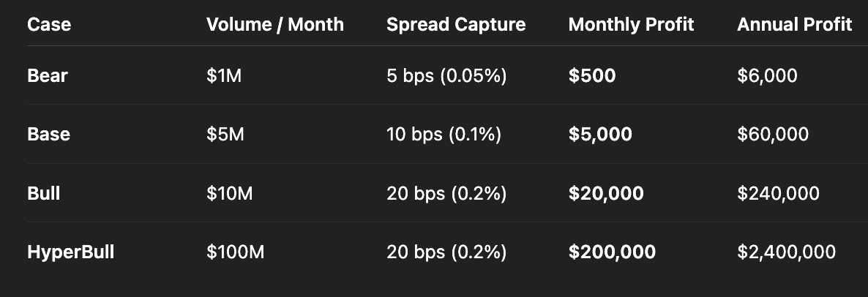Click the $6,000 annual profit cell
Screen dimensions: 868x297
point(767,75)
